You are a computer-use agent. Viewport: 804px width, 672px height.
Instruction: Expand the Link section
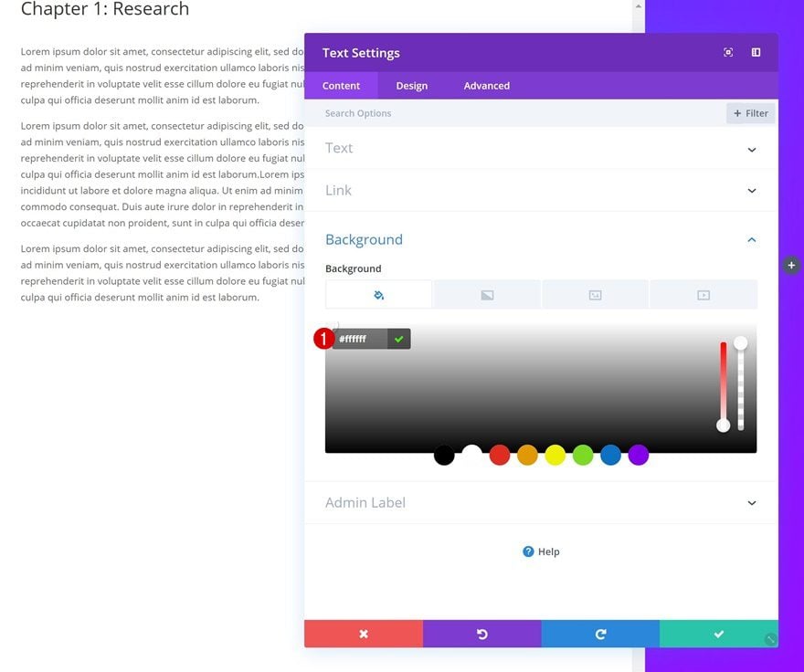541,190
